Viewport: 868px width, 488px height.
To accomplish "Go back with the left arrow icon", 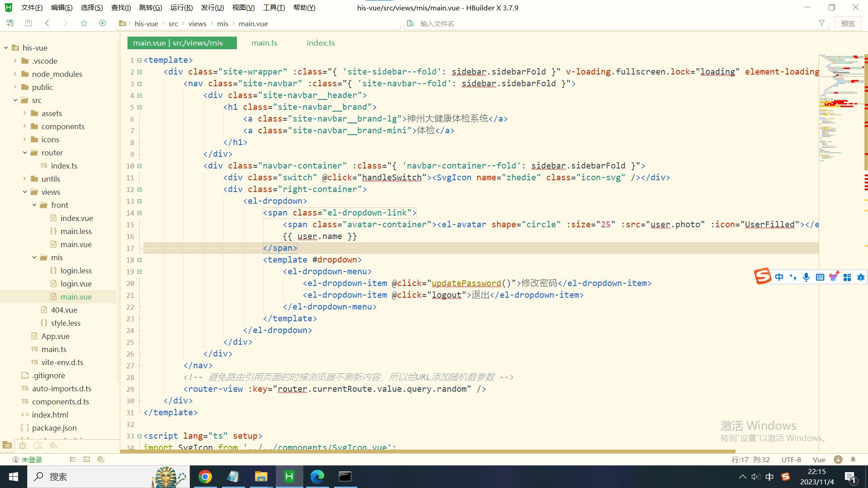I will pyautogui.click(x=47, y=23).
